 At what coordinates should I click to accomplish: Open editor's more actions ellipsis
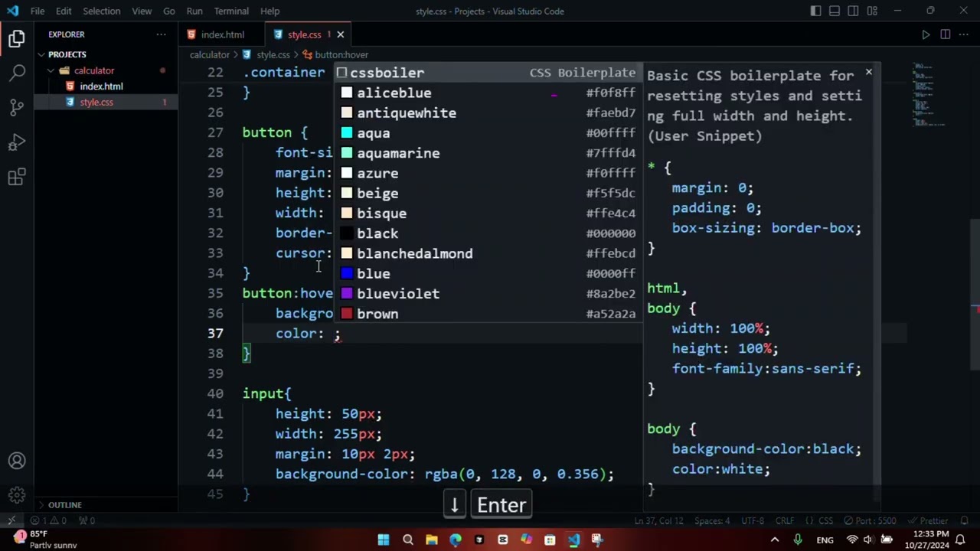(x=964, y=34)
